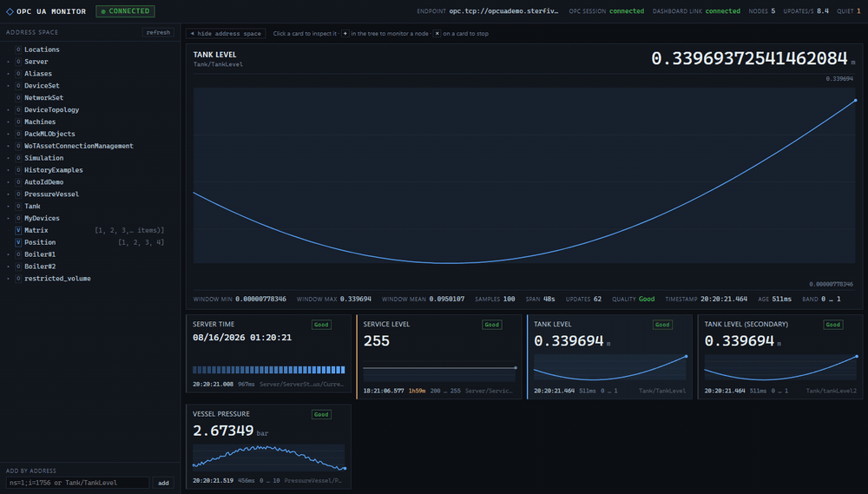The height and width of the screenshot is (494, 868).
Task: Click the OPC SESSION connected status
Action: click(606, 11)
